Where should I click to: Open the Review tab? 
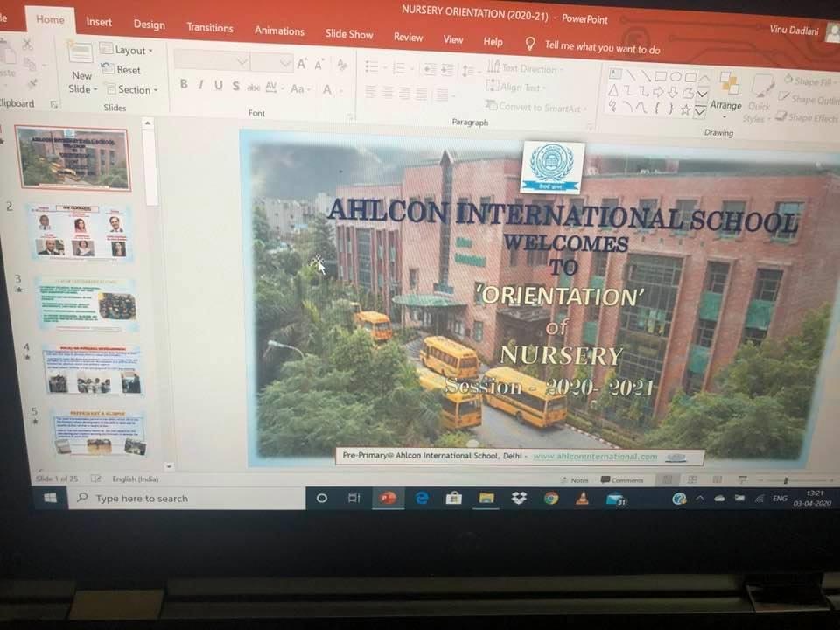[x=409, y=37]
